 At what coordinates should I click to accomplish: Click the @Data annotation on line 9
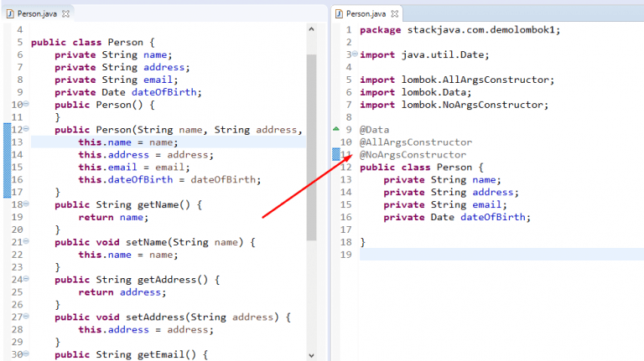tap(374, 130)
